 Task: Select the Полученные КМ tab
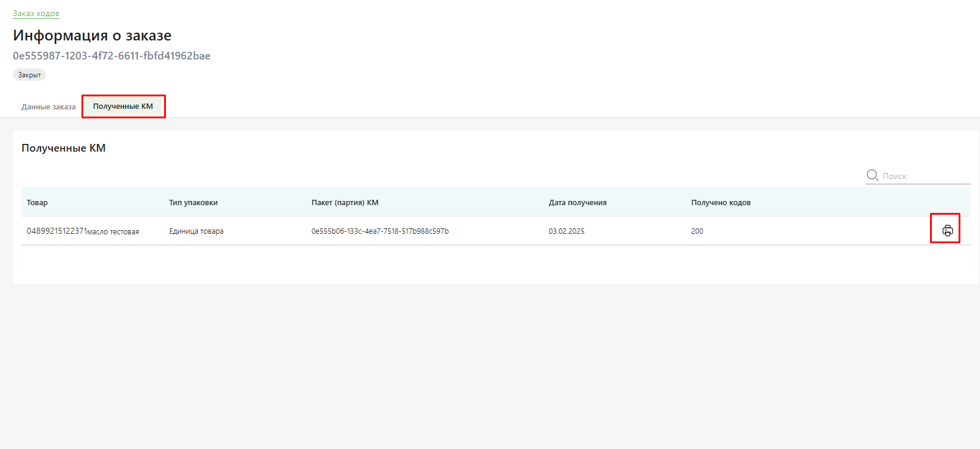click(123, 106)
